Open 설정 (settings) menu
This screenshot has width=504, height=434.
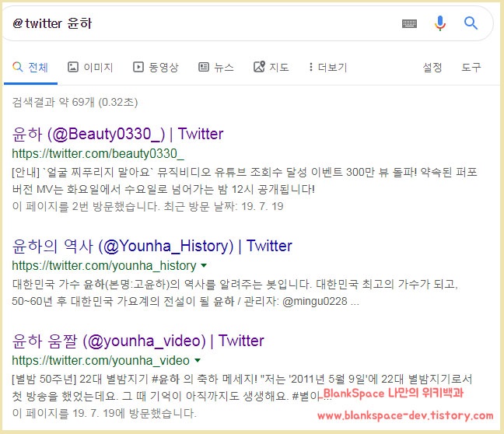(432, 67)
